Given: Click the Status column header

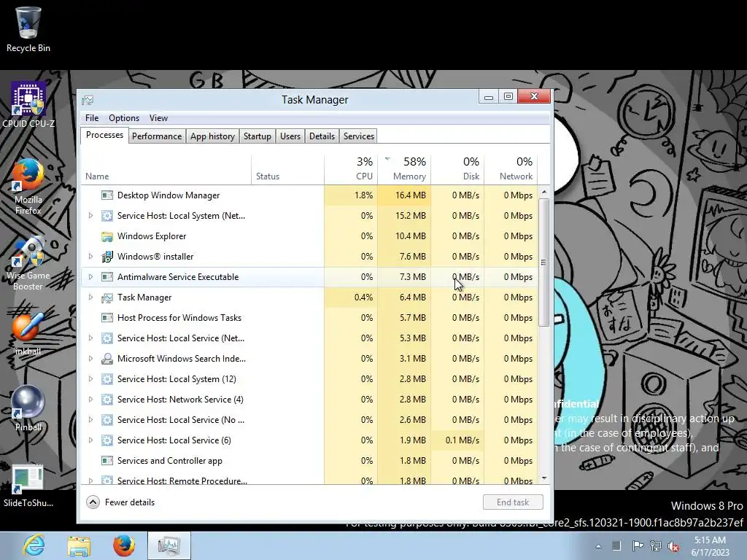Looking at the screenshot, I should [x=287, y=169].
